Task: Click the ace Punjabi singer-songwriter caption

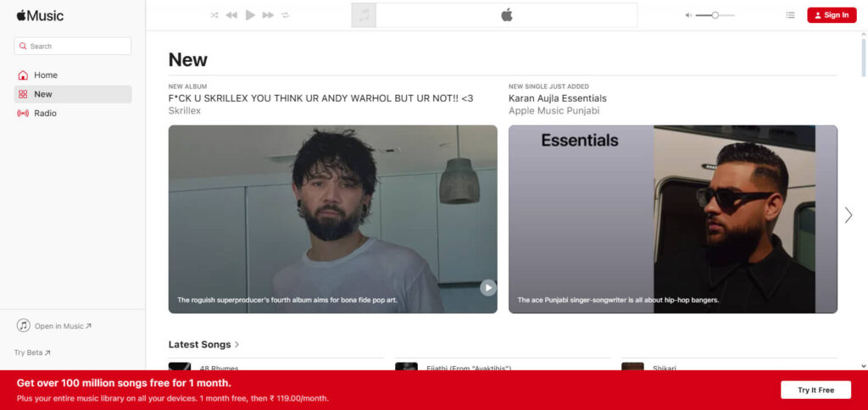Action: click(x=618, y=300)
